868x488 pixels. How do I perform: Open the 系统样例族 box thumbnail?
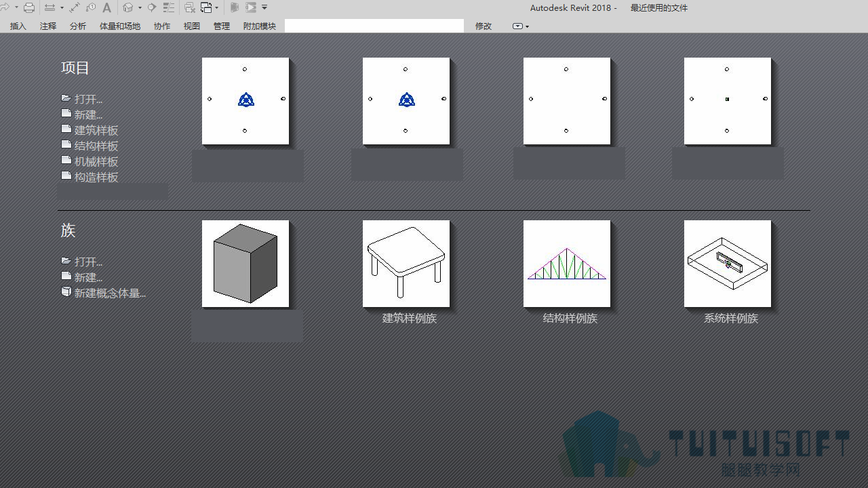point(728,264)
